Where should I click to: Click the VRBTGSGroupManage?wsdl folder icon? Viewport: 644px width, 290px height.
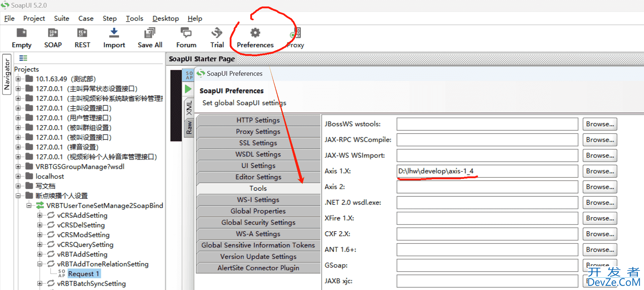[30, 167]
